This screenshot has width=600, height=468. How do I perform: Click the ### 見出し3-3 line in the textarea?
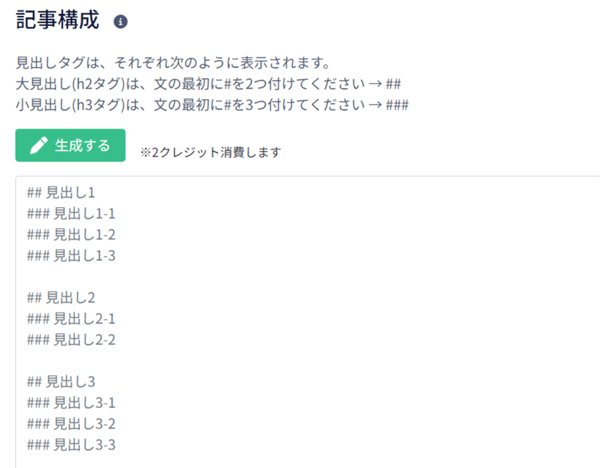point(71,445)
